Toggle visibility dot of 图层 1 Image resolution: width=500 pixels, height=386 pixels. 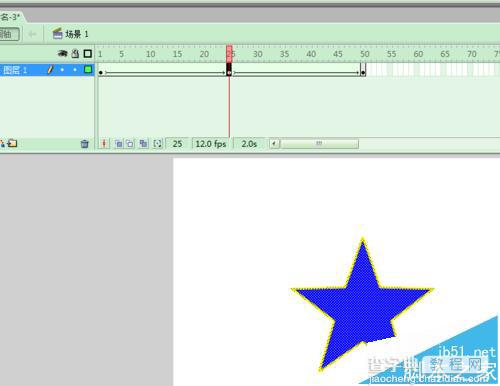62,70
